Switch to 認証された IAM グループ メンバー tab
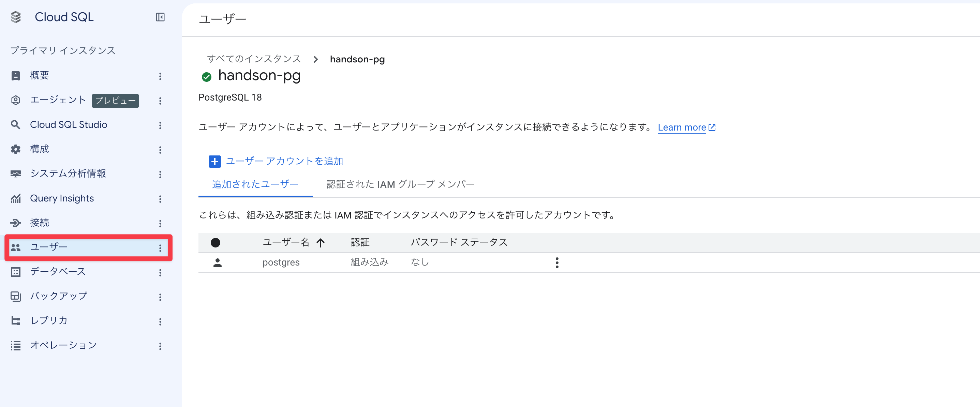Viewport: 980px width, 407px height. [401, 184]
